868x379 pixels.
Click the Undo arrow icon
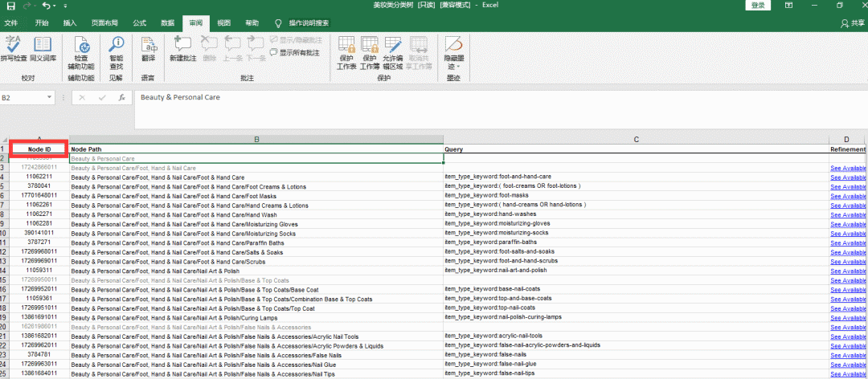click(x=45, y=6)
